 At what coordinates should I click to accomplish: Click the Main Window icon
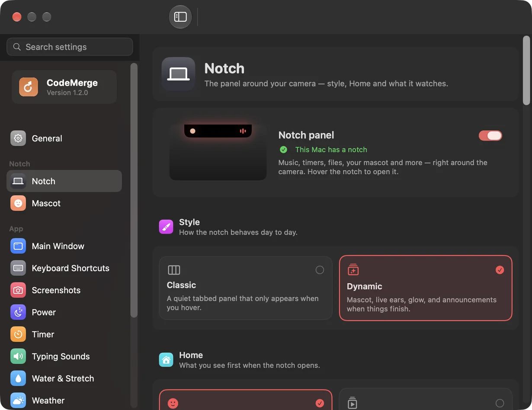[x=18, y=246]
